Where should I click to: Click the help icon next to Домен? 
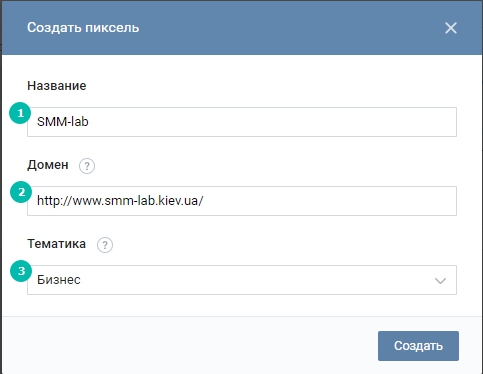[x=87, y=166]
